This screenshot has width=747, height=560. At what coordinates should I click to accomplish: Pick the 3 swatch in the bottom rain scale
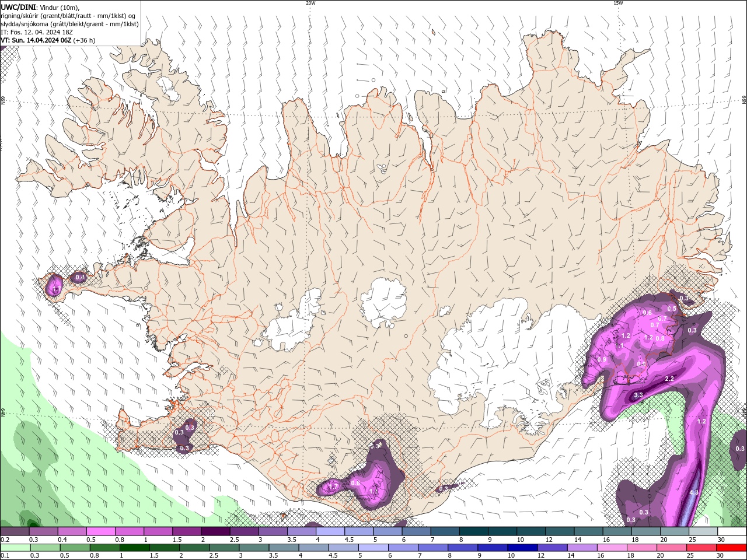tap(254, 548)
